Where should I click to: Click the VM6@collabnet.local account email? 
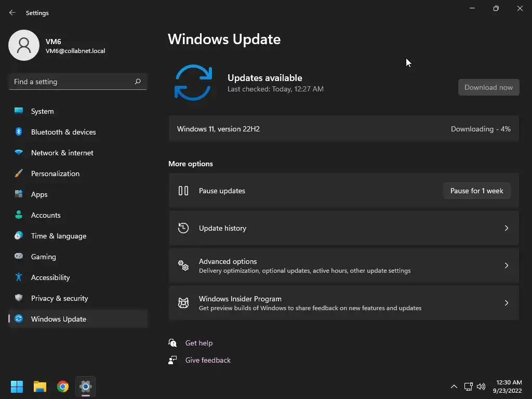[x=75, y=51]
